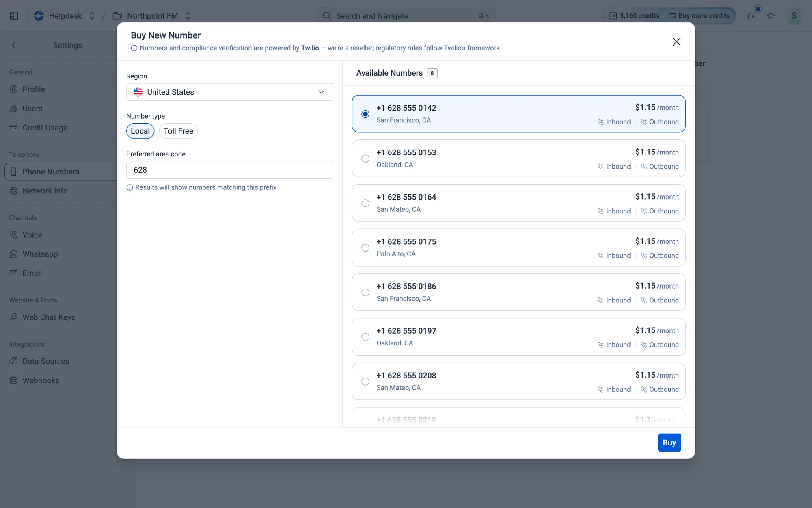
Task: Select the +1 628 555 0153 radio button
Action: (x=365, y=158)
